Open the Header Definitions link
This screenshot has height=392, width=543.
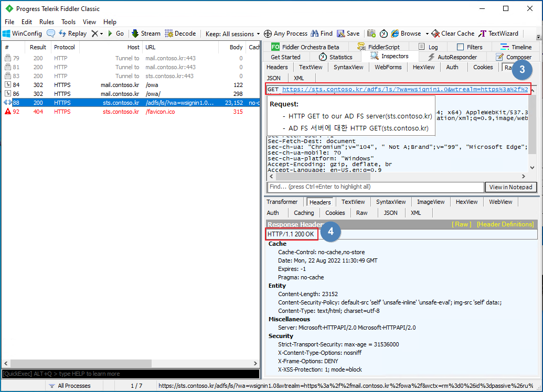[505, 224]
